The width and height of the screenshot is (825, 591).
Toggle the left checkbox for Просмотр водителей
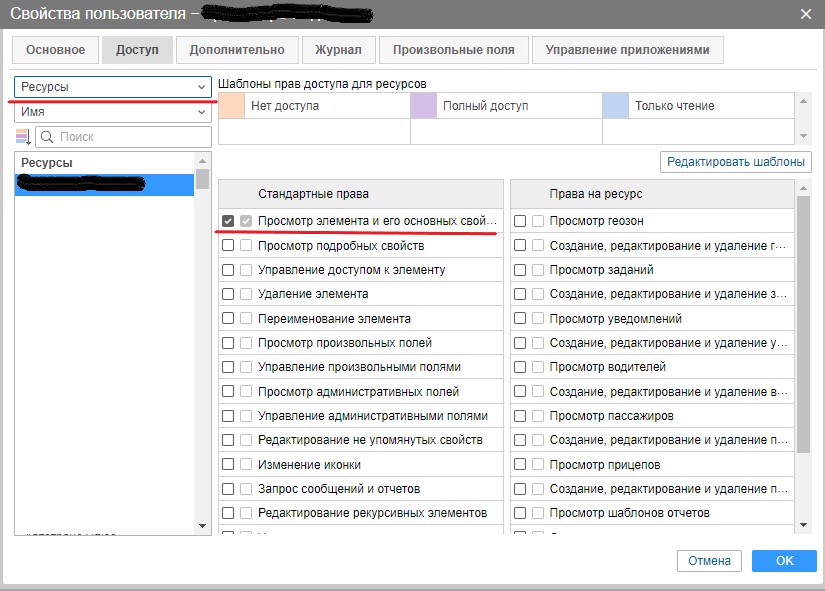coord(520,367)
